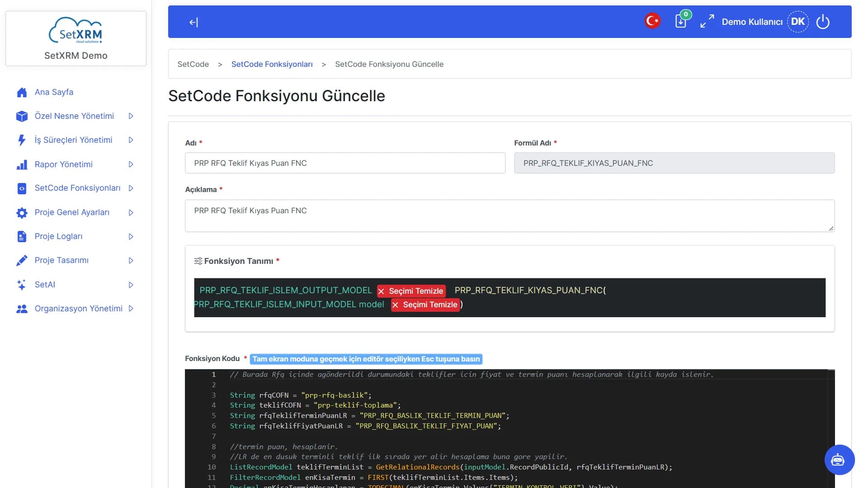Expand Proje Genel Ayarları submenu arrow
Viewport: 868px width, 488px height.
(x=131, y=212)
